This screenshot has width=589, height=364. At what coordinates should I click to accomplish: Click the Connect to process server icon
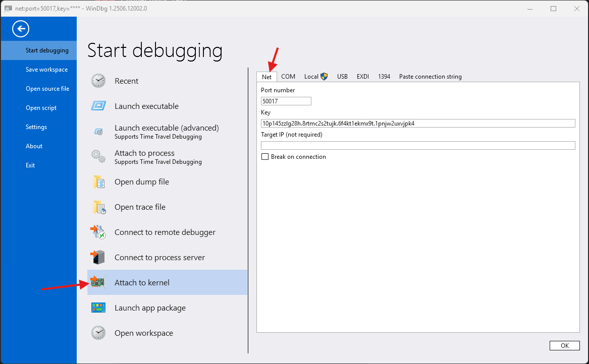point(98,258)
